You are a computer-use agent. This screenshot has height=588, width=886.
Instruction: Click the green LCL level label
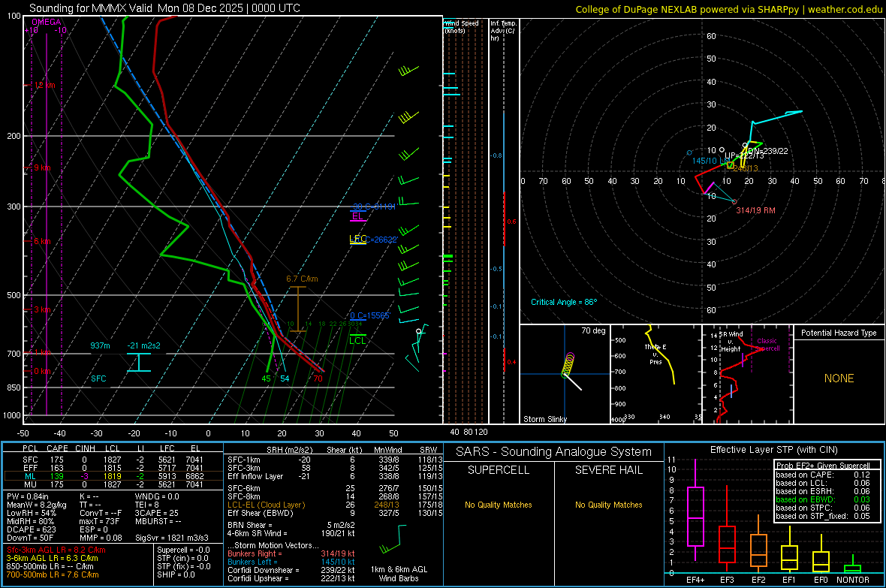point(357,340)
